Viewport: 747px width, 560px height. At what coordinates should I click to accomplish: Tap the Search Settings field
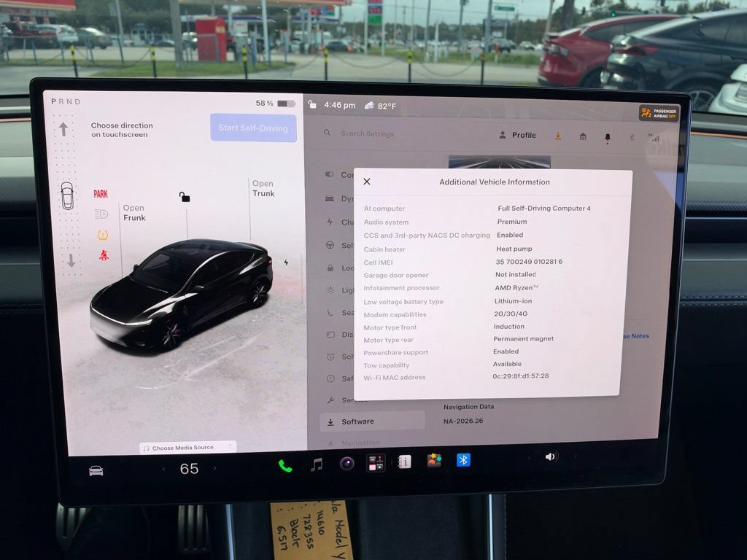[368, 134]
